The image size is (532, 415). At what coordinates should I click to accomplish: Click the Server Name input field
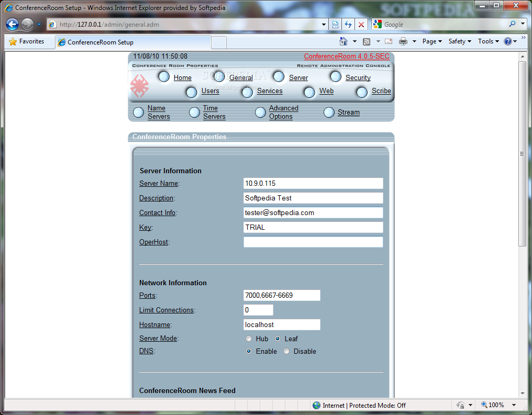(x=313, y=184)
